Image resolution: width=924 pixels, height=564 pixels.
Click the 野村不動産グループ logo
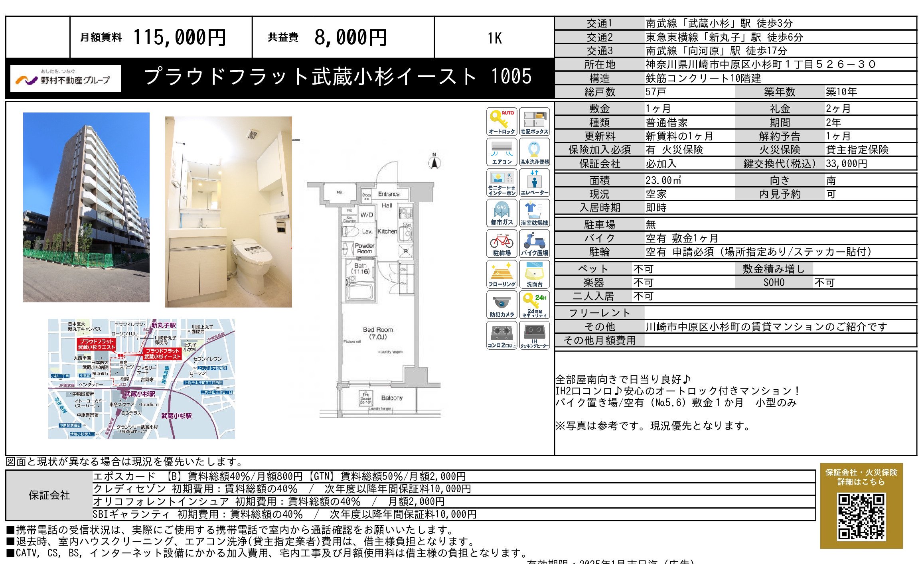(x=66, y=79)
